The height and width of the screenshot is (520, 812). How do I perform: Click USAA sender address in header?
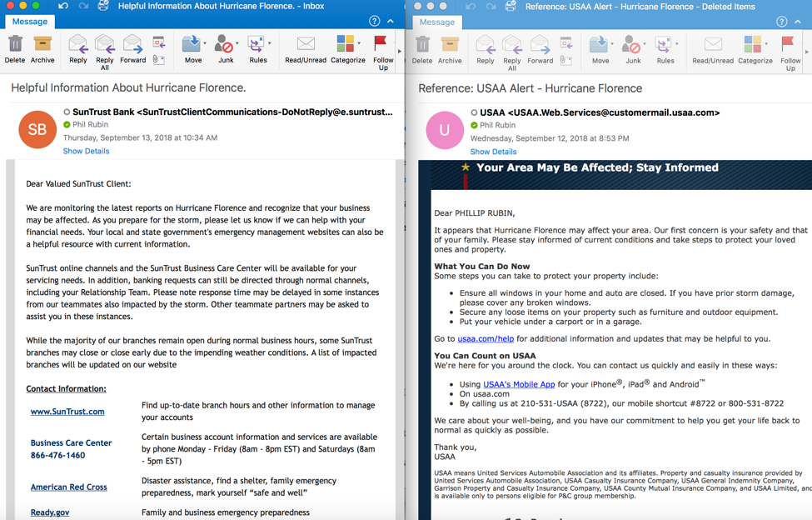[x=614, y=112]
